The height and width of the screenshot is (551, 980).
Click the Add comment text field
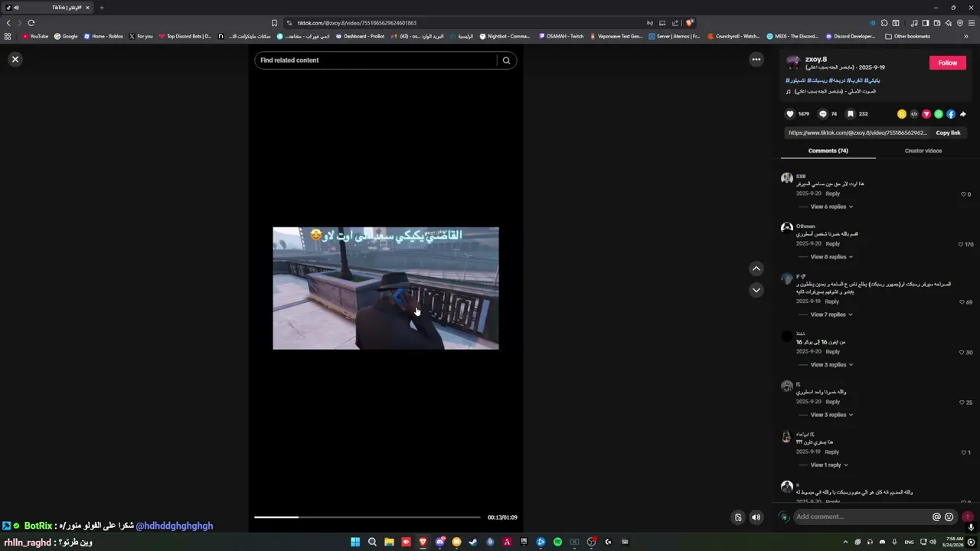861,517
